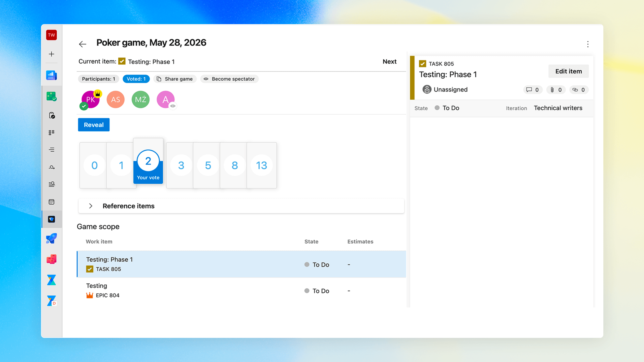Open the backlog lines sidebar icon
The image size is (644, 362).
pyautogui.click(x=52, y=150)
